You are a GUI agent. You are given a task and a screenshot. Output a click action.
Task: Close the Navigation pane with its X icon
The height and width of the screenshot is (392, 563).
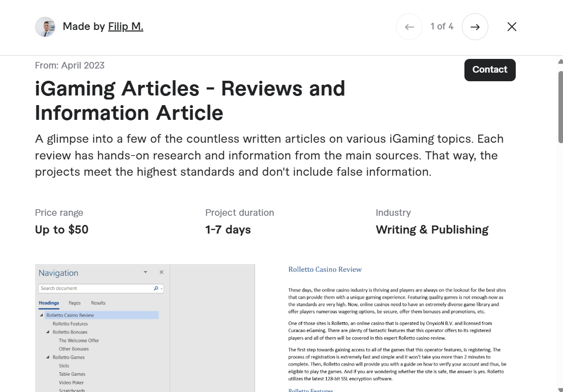click(x=161, y=272)
